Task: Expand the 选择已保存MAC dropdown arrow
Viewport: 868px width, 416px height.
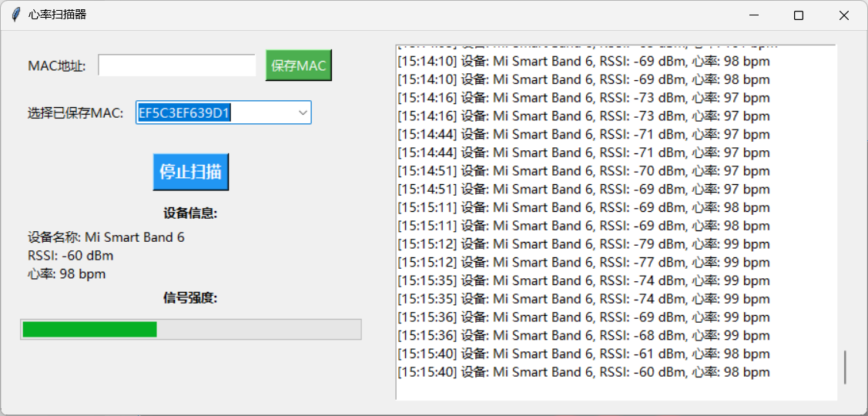Action: click(x=303, y=112)
